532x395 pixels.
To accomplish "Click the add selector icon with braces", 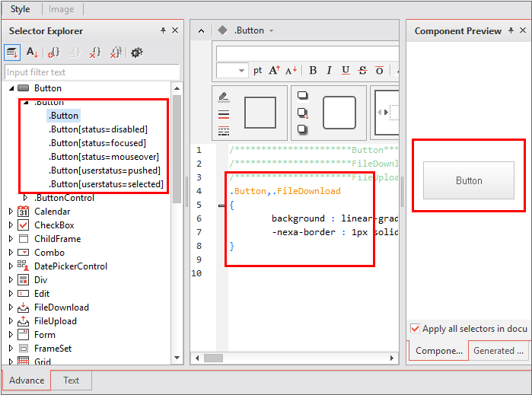I will coord(54,53).
